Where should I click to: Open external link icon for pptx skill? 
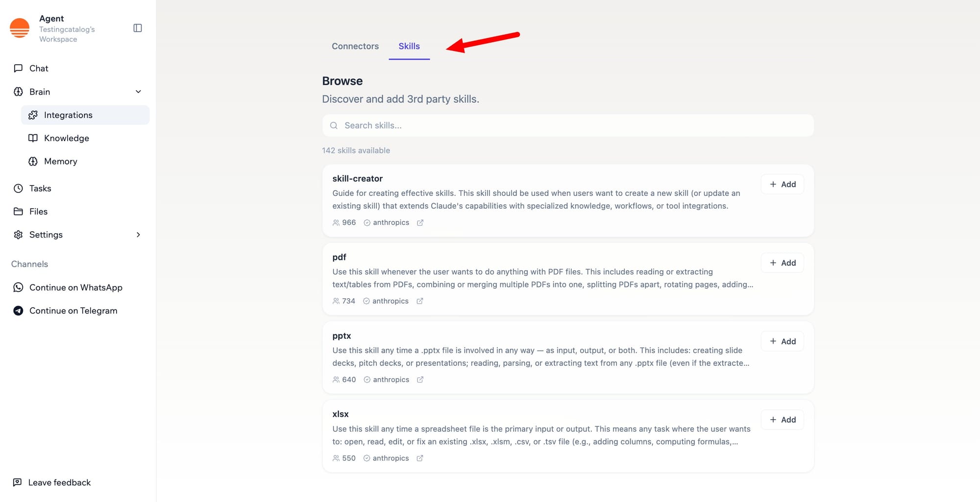(420, 380)
